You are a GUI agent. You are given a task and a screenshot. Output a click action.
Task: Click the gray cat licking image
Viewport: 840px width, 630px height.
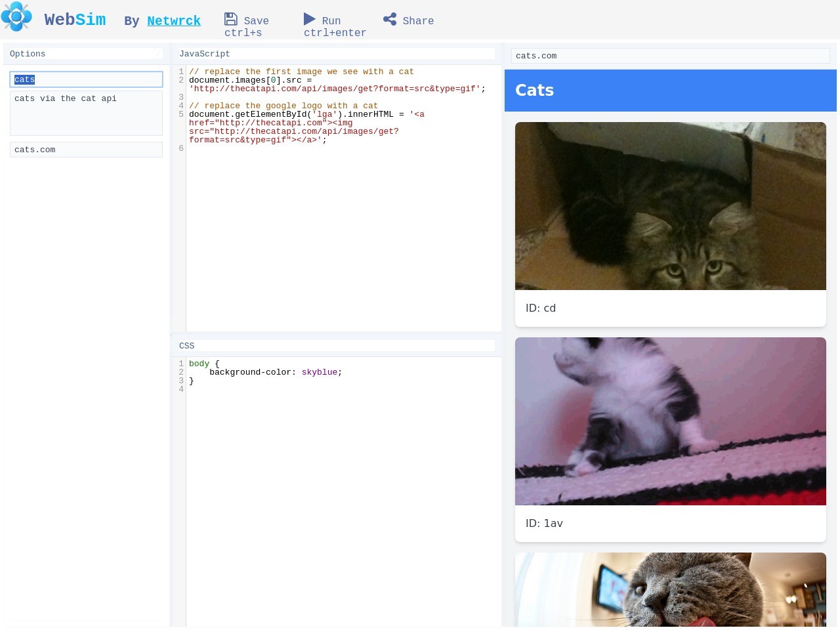[671, 589]
